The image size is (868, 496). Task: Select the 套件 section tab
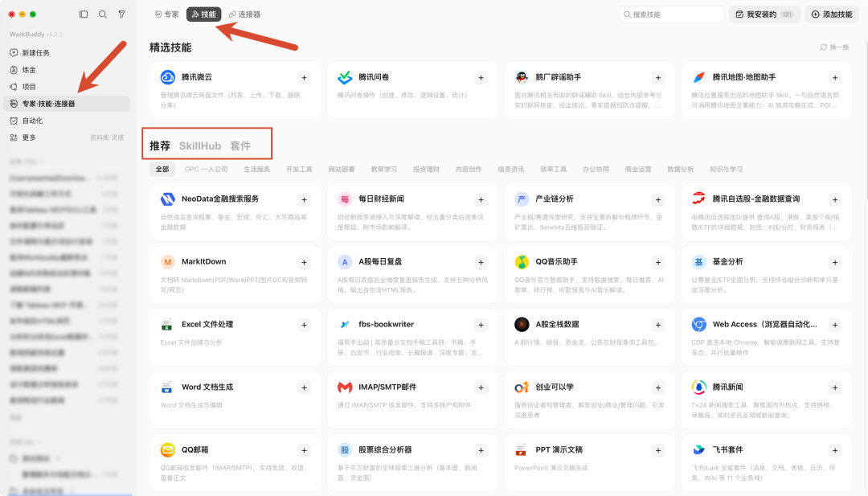coord(240,146)
